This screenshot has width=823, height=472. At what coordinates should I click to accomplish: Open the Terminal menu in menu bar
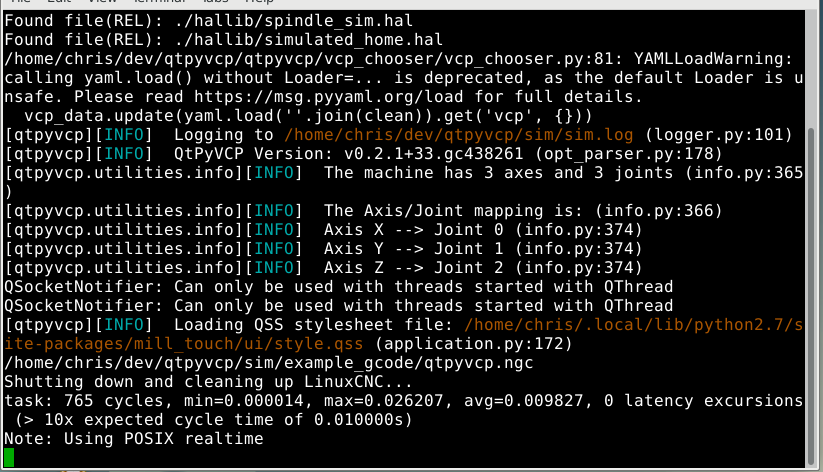(x=160, y=2)
